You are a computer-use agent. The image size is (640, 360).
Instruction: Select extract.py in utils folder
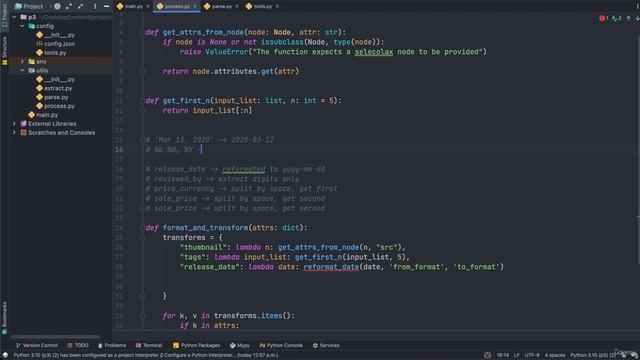[54, 88]
